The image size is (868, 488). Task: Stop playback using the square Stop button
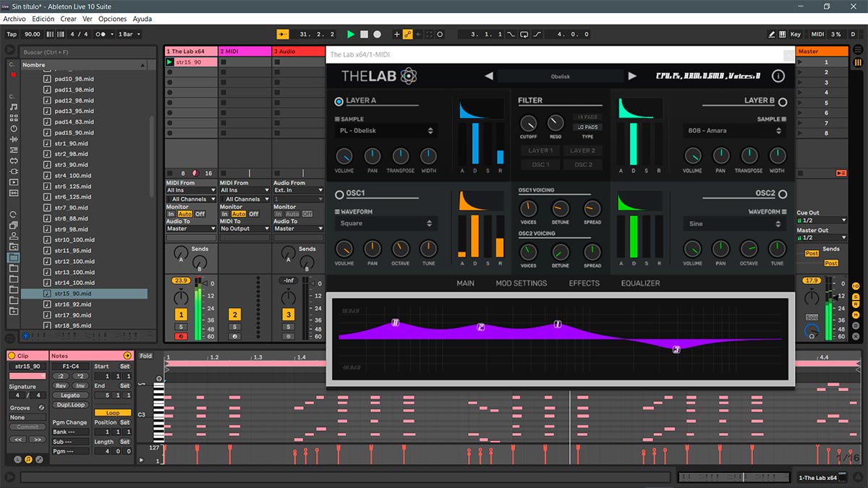coord(364,34)
